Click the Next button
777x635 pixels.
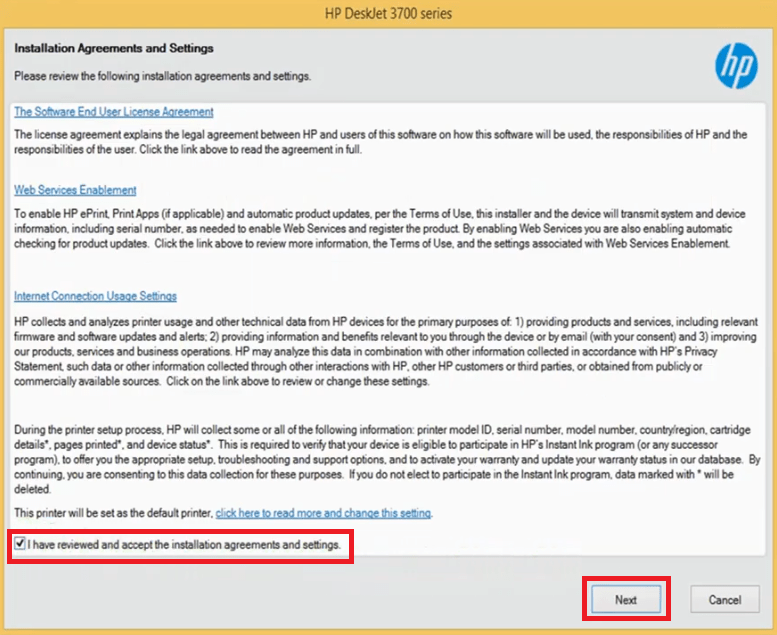626,600
